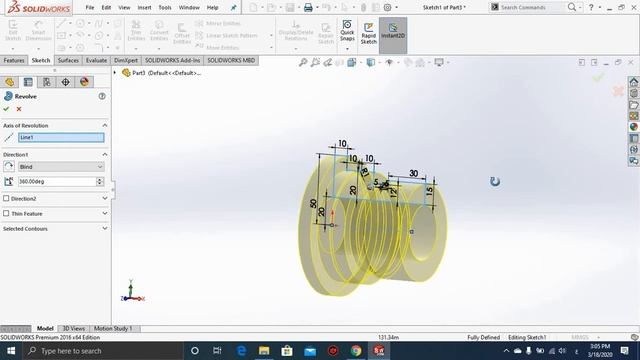Open the View menu
The width and height of the screenshot is (640, 360).
[x=124, y=7]
